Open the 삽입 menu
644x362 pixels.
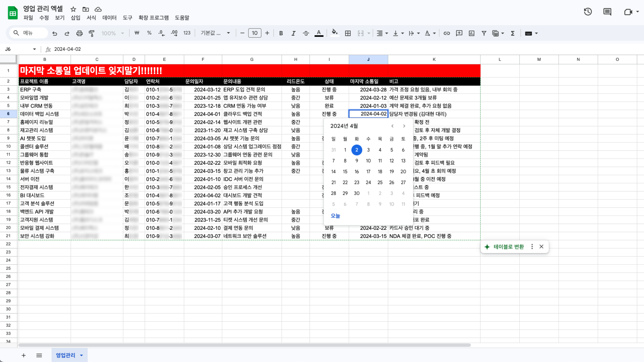pos(75,18)
